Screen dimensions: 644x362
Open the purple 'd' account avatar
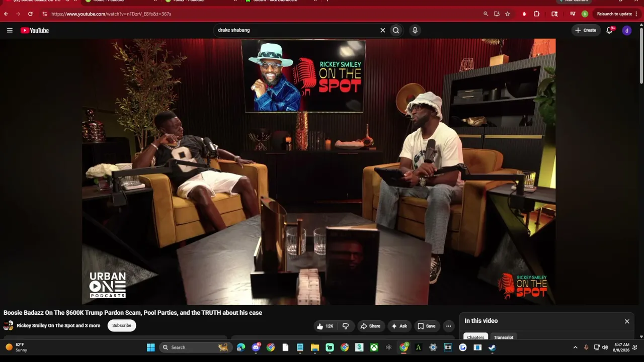click(x=626, y=30)
